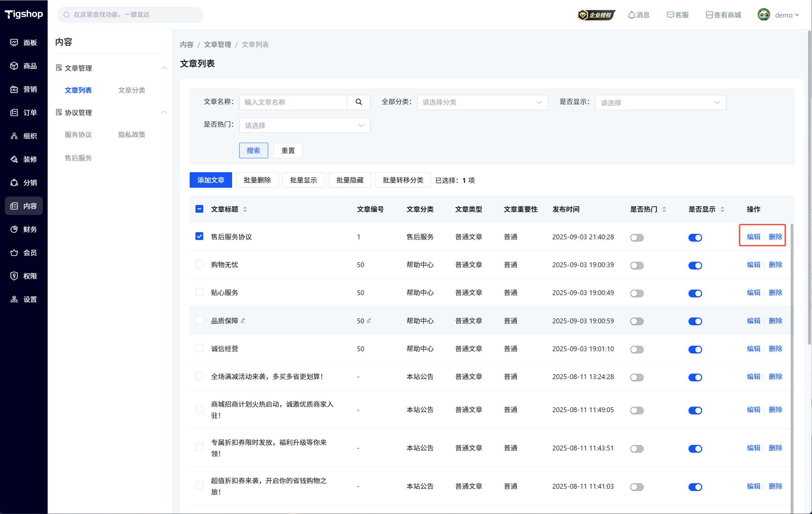
Task: Open 客服 customer service chat icon
Action: click(670, 15)
